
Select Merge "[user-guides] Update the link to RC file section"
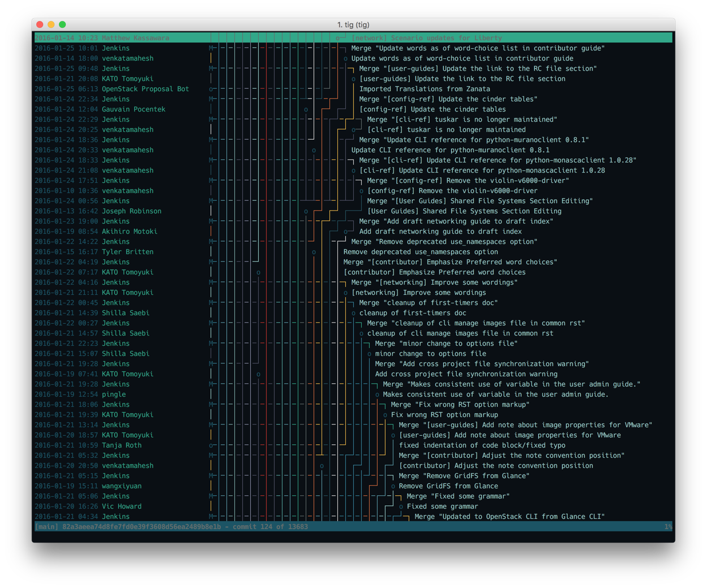478,68
